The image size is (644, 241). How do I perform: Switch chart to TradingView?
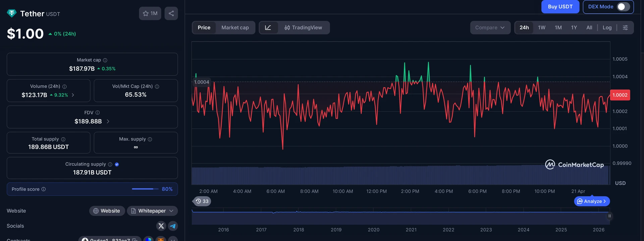coord(303,27)
